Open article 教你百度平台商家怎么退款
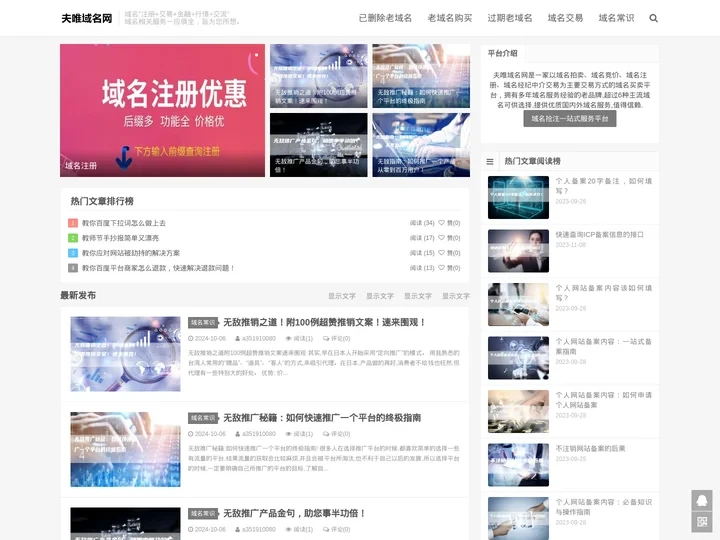Screen dimensions: 720x540 [158, 268]
